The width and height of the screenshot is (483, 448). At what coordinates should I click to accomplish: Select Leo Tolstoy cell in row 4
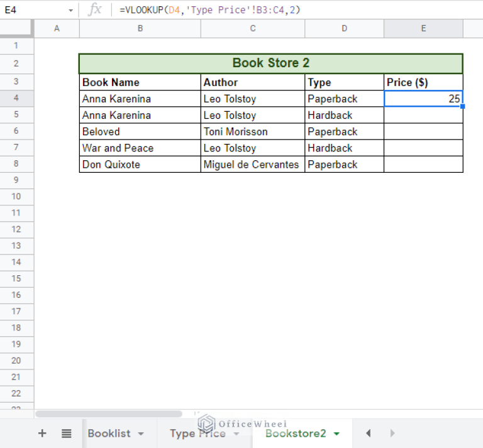(253, 99)
